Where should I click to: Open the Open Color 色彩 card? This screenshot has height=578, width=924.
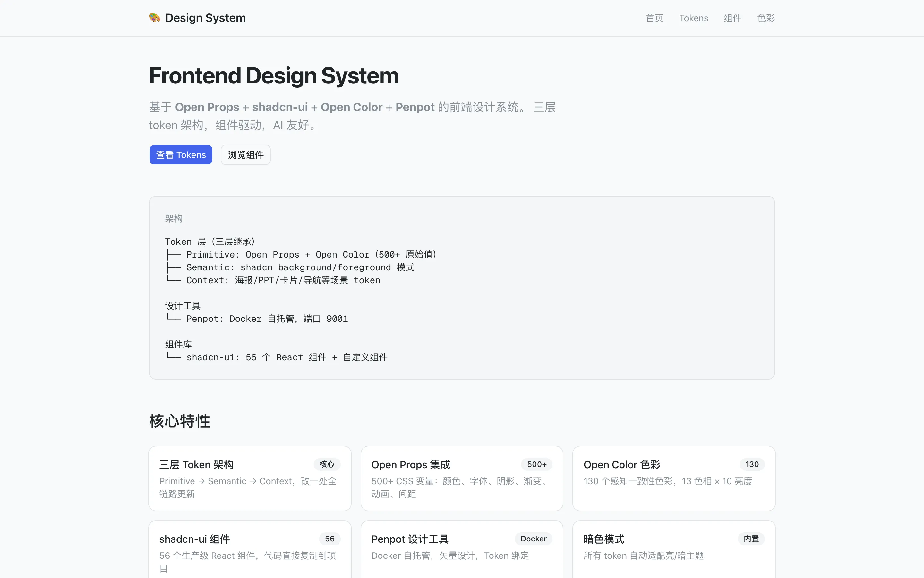coord(674,478)
